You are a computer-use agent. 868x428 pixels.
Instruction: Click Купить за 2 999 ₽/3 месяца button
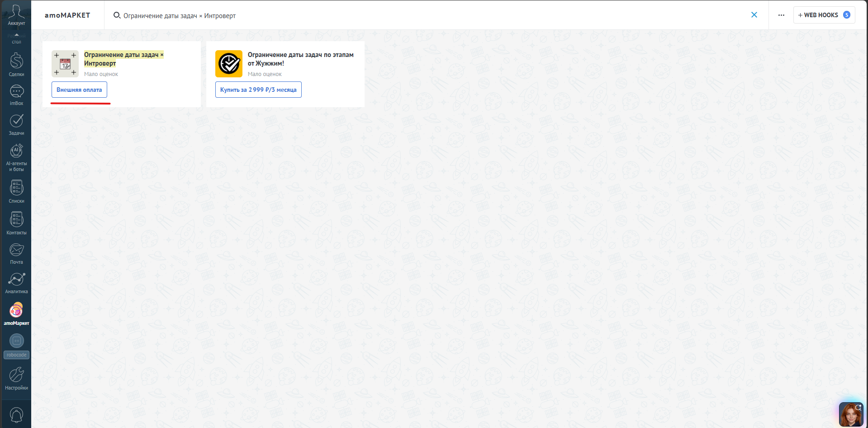[258, 90]
